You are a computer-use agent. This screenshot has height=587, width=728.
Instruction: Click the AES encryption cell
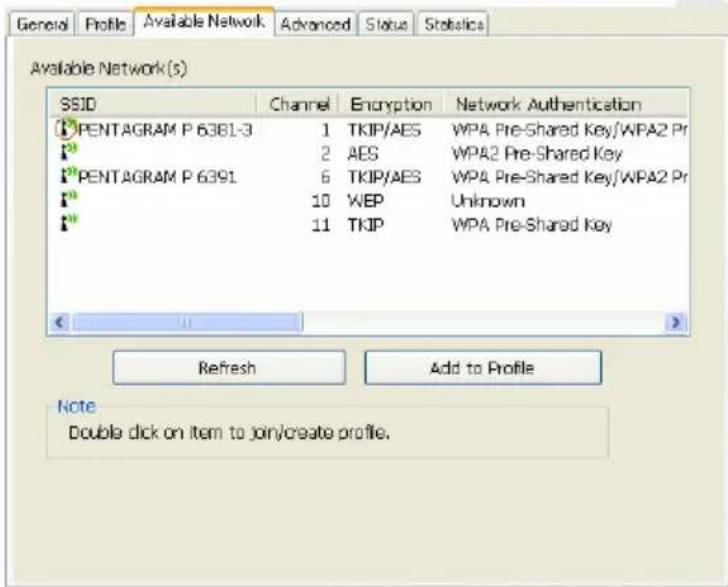click(363, 154)
